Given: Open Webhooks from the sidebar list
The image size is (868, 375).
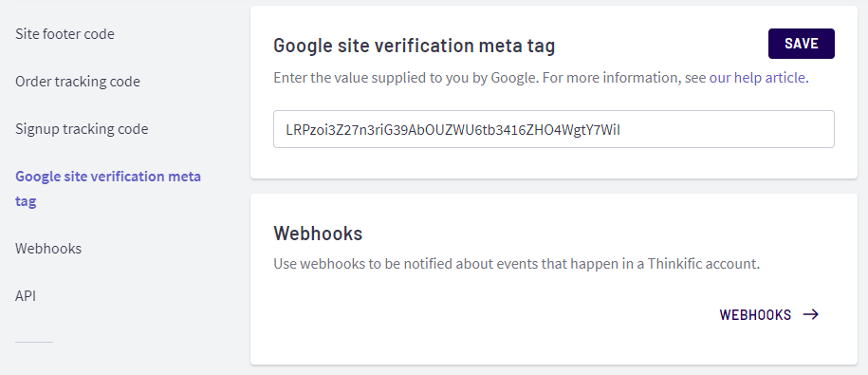Looking at the screenshot, I should [48, 248].
